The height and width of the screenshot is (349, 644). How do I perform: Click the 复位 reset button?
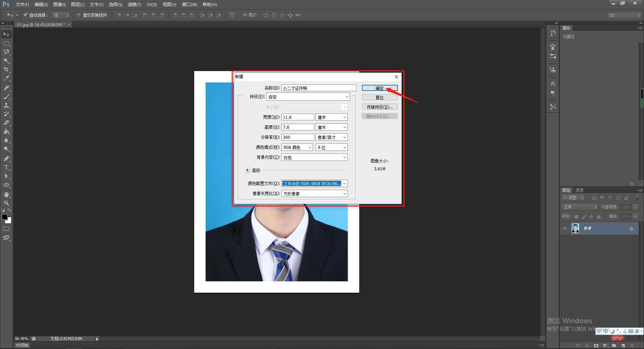coord(380,98)
